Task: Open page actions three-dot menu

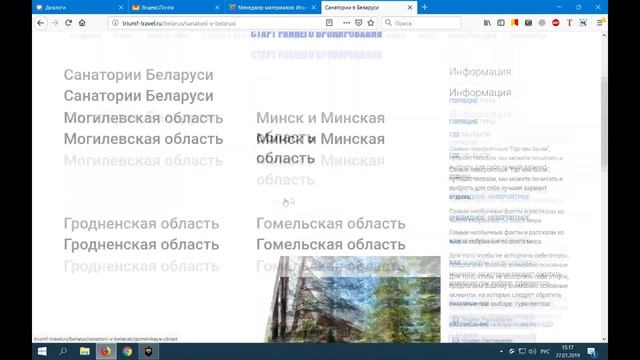Action: tap(346, 23)
